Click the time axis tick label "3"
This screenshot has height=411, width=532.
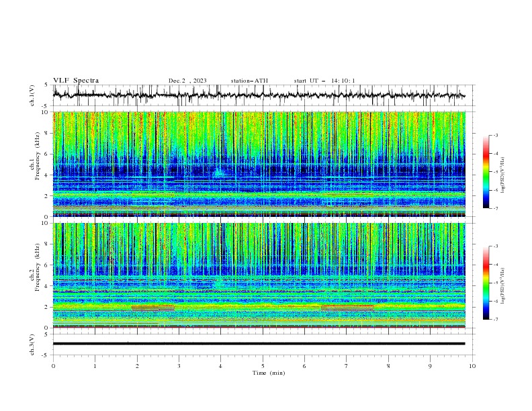[179, 366]
